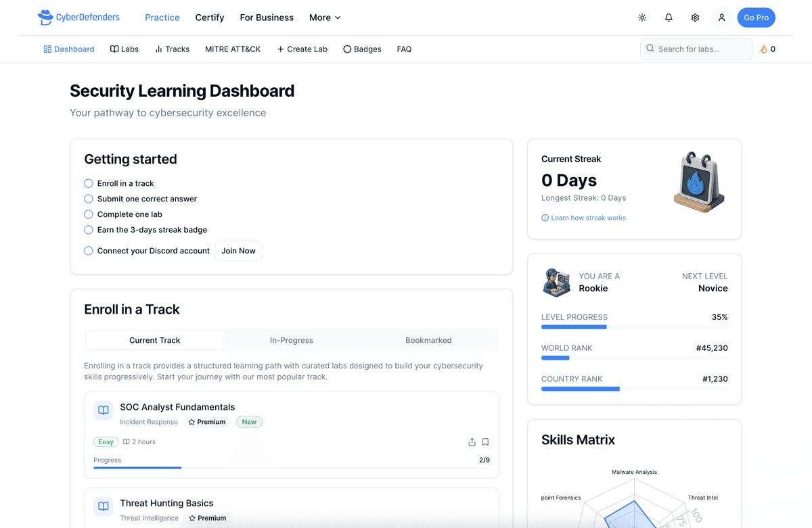
Task: Check off Complete one lab
Action: (x=89, y=214)
